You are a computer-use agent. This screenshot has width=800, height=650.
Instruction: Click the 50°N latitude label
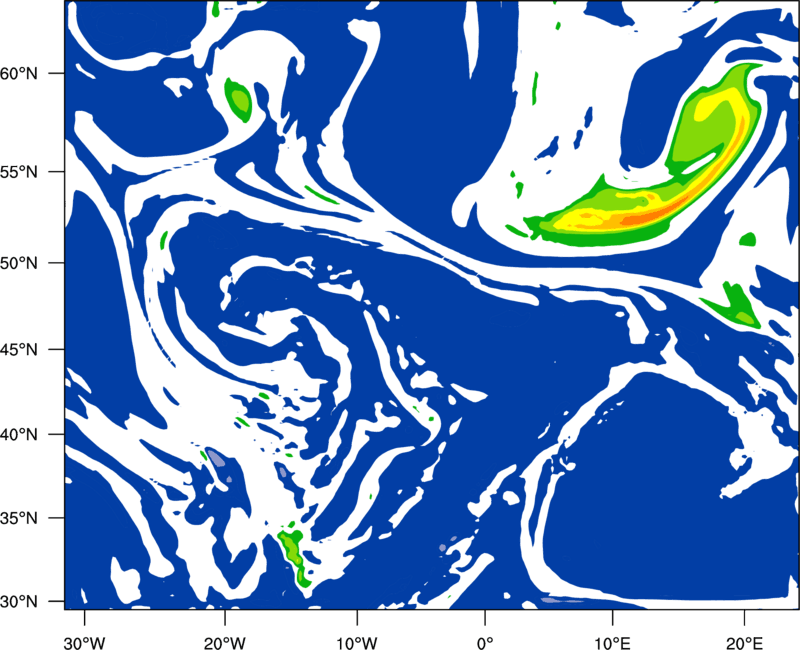(19, 263)
